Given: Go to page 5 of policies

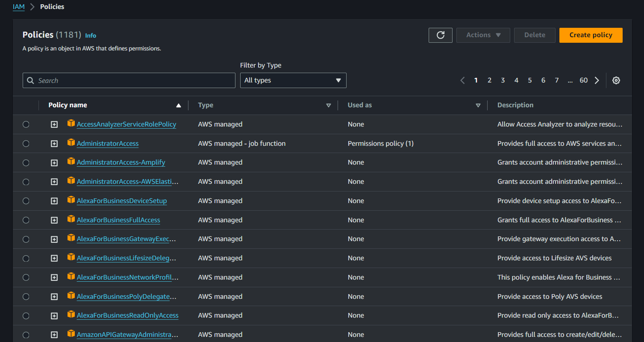Looking at the screenshot, I should (x=530, y=80).
